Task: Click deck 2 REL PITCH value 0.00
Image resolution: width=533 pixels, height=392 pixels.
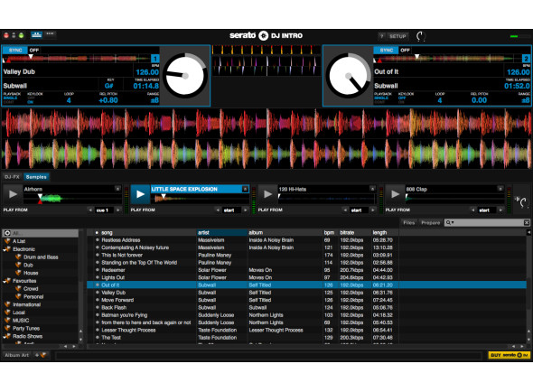Action: coord(479,100)
